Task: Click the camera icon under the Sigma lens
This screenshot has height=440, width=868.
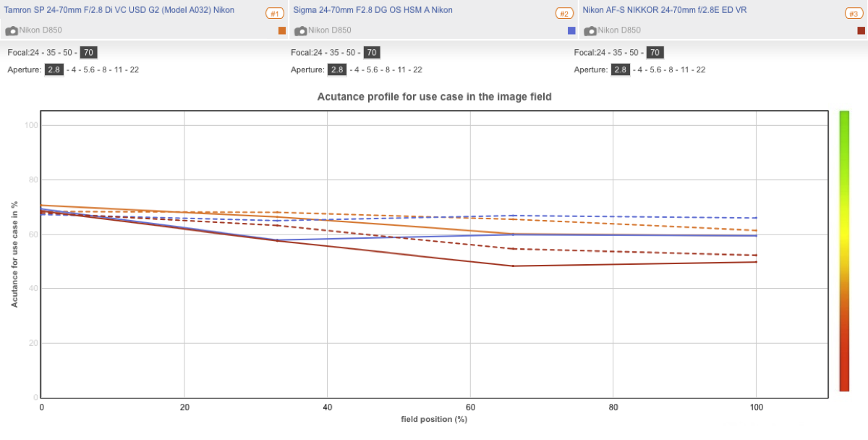Action: point(301,30)
